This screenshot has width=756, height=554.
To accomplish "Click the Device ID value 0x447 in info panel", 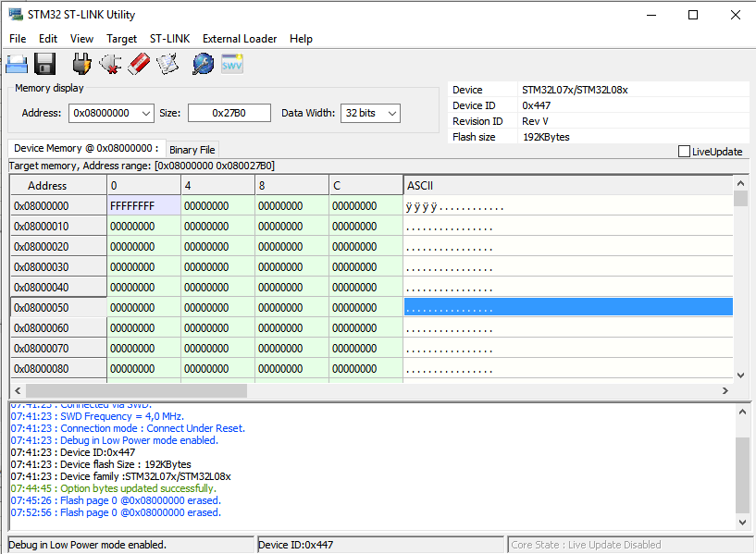I will [536, 105].
